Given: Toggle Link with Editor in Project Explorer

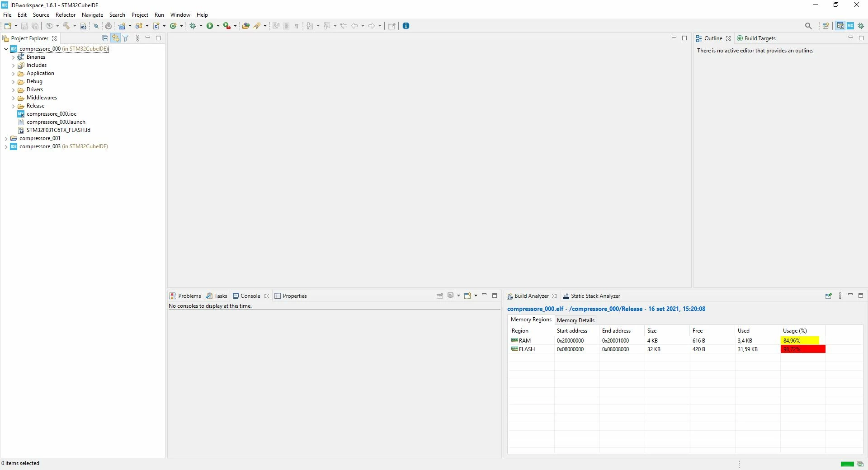Looking at the screenshot, I should point(116,38).
